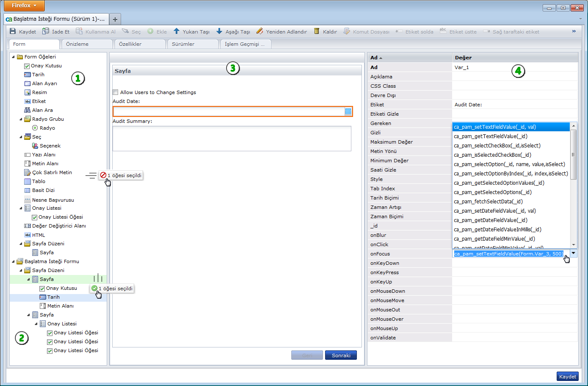This screenshot has width=588, height=386.
Task: Click the Yukarı Taşı up arrow
Action: (177, 31)
